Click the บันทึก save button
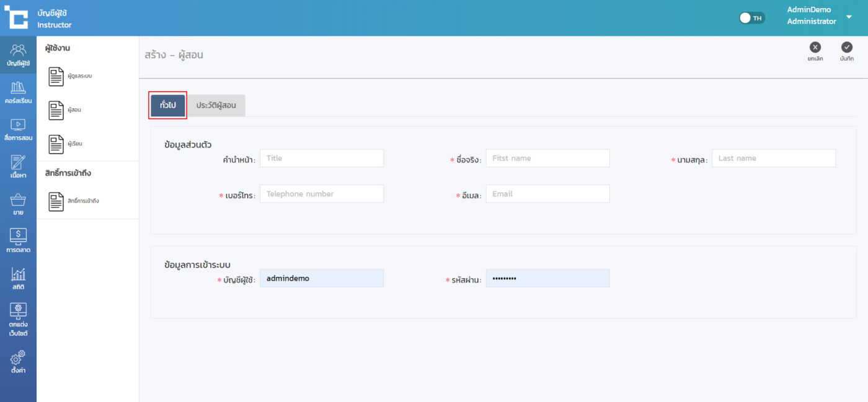Screen dimensions: 868x402 [x=847, y=51]
